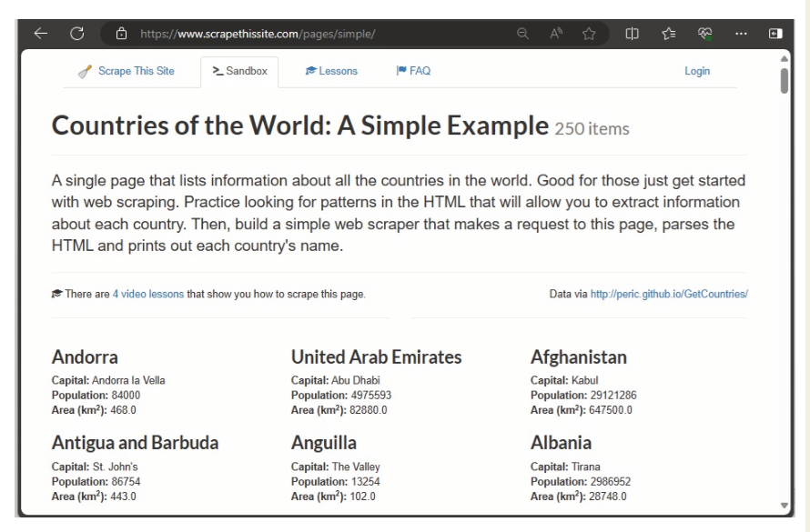
Task: Select the Sandbox tab
Action: coord(239,71)
